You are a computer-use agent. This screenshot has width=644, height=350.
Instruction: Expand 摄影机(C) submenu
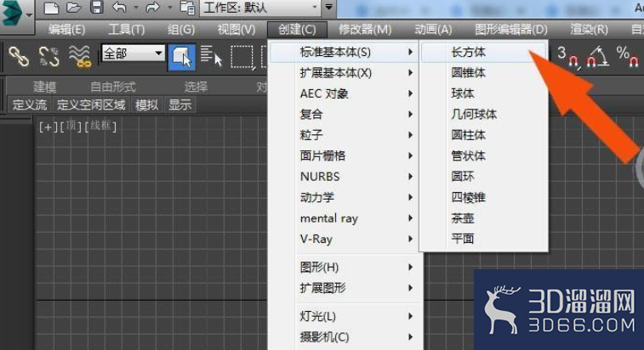coord(345,337)
